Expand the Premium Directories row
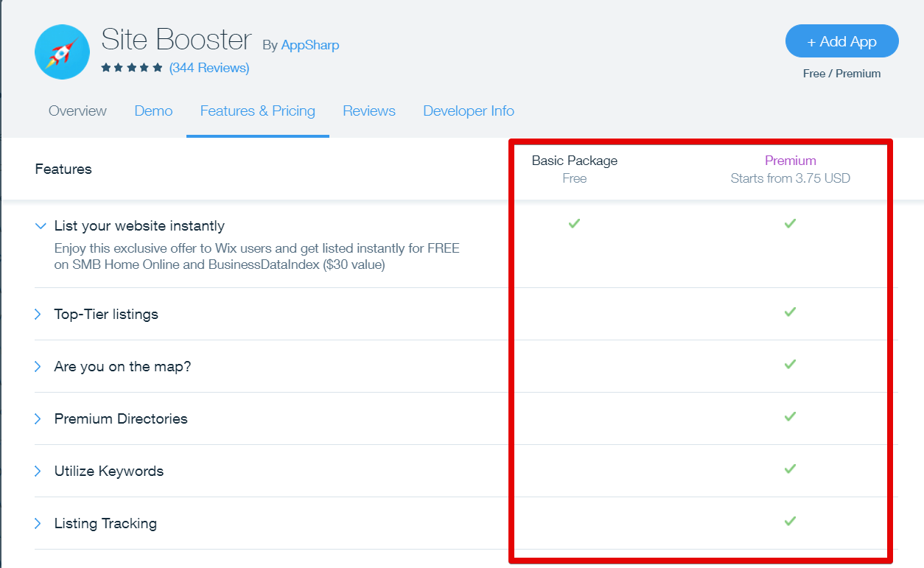Viewport: 924px width, 568px height. tap(38, 419)
